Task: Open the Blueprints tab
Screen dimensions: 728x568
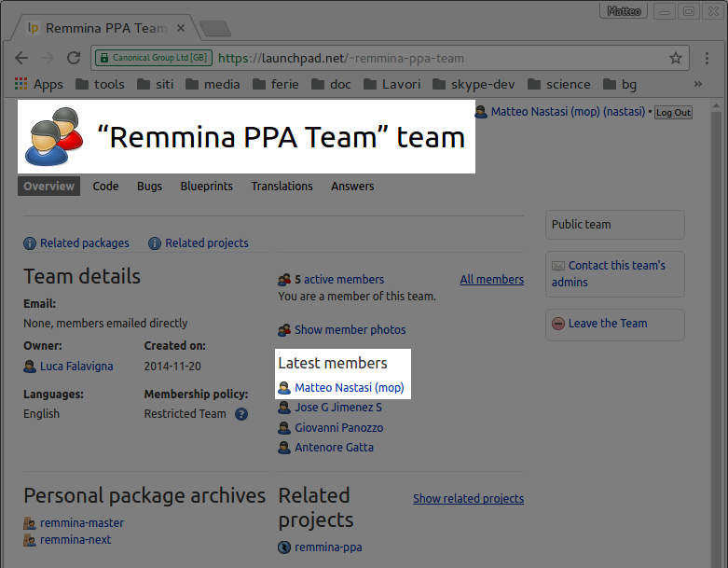Action: (207, 186)
